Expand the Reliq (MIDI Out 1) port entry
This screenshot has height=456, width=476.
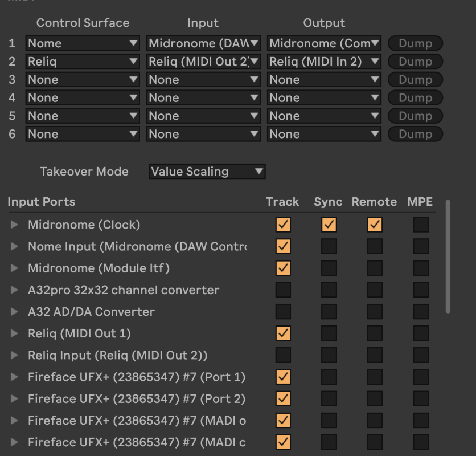click(x=15, y=333)
